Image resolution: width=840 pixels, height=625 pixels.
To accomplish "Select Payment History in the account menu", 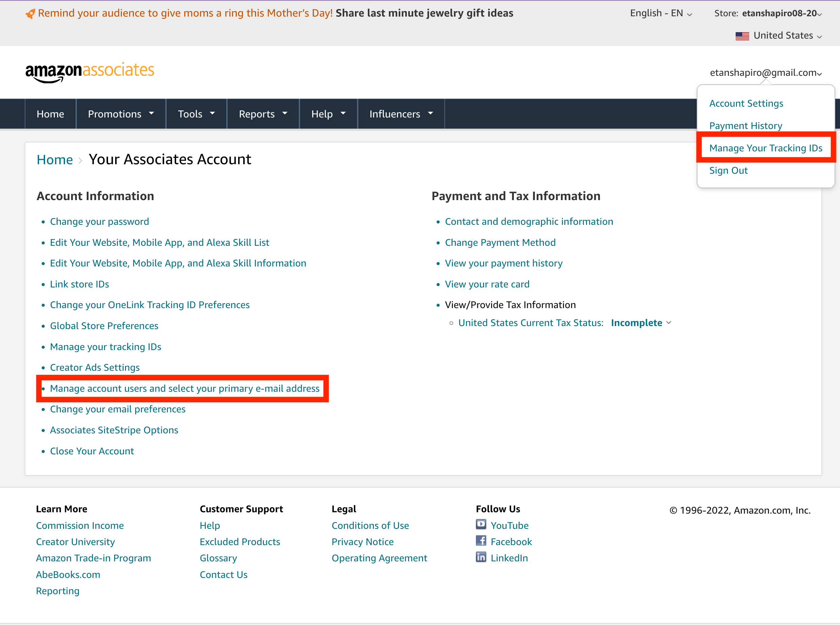I will [x=745, y=126].
